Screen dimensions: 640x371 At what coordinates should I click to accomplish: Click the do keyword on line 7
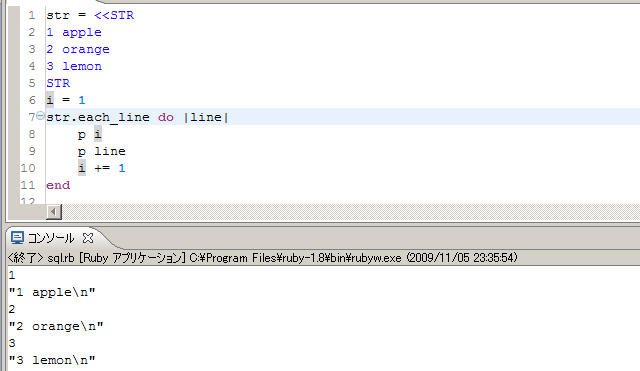point(166,118)
